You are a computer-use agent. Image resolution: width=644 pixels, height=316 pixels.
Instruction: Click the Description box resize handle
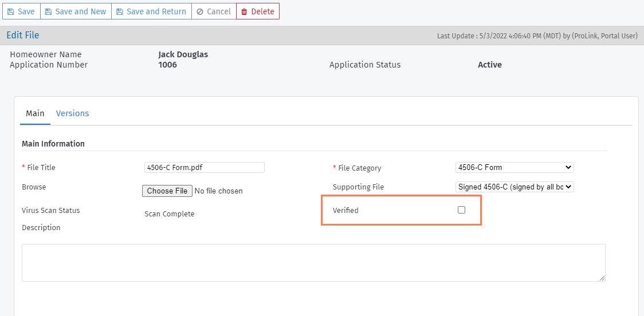click(x=602, y=278)
